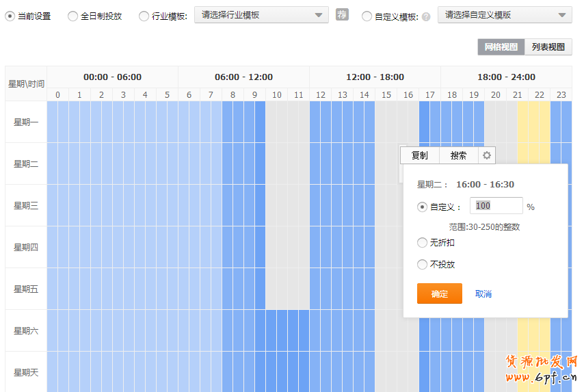Open the 请选择行业模板 dropdown
The height and width of the screenshot is (392, 584).
pos(261,15)
